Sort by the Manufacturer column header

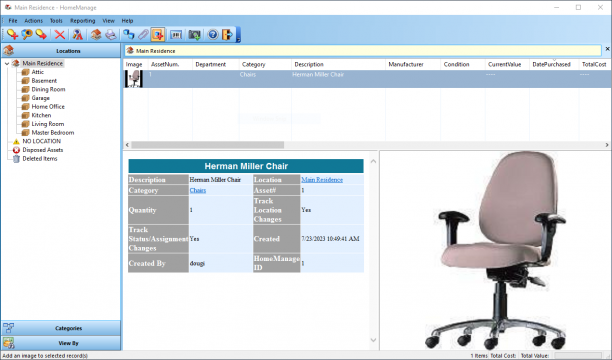point(413,64)
